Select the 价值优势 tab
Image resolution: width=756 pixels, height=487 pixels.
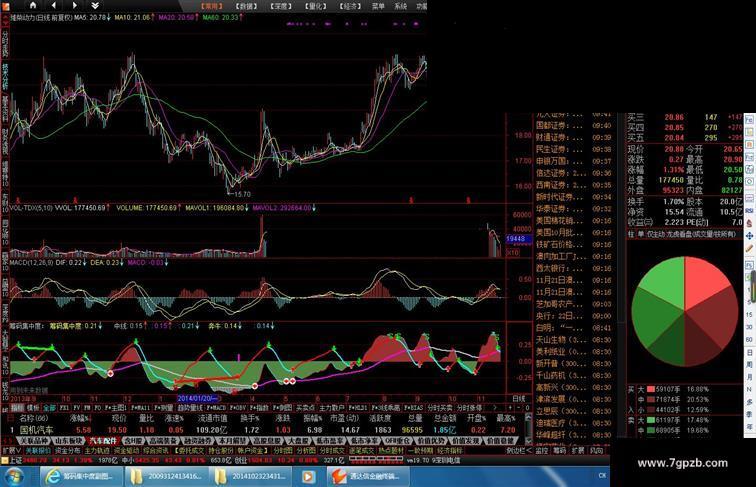pyautogui.click(x=431, y=441)
